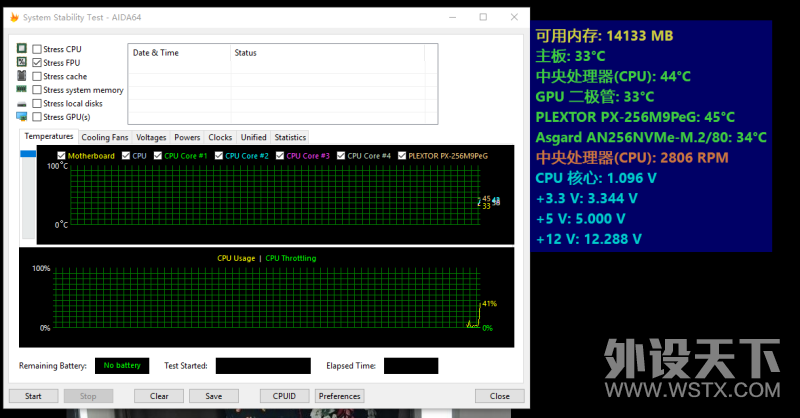Switch to the Temperatures tab
Viewport: 800px width, 418px height.
pos(49,136)
